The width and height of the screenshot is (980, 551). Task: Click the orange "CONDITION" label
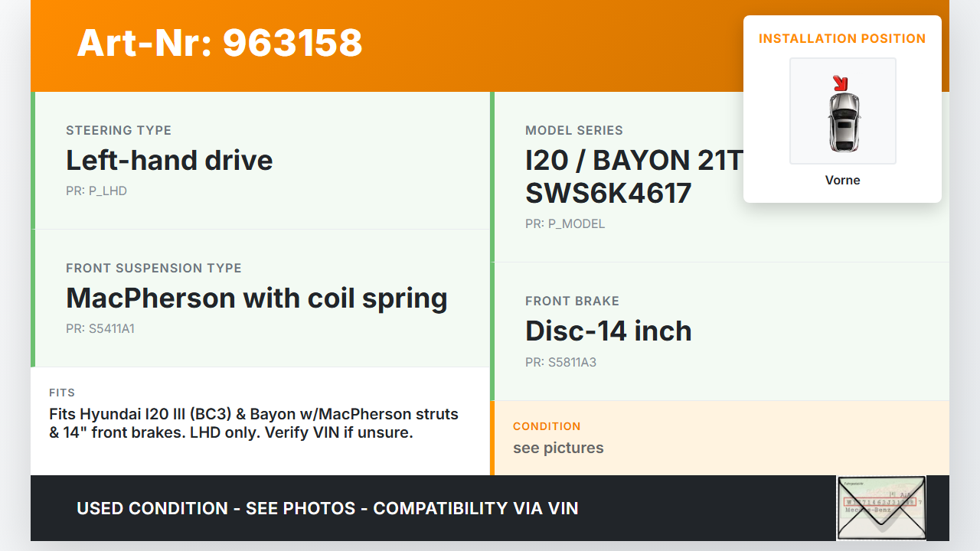(x=547, y=426)
